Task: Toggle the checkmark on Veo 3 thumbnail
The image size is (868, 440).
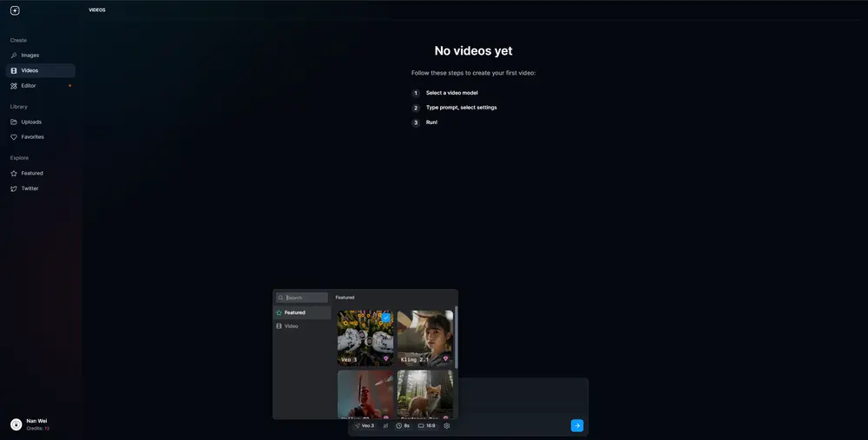Action: coord(386,318)
